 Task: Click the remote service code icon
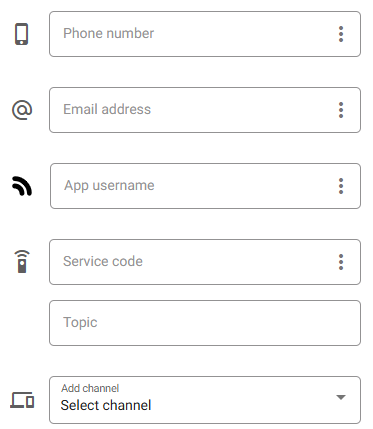coord(22,262)
